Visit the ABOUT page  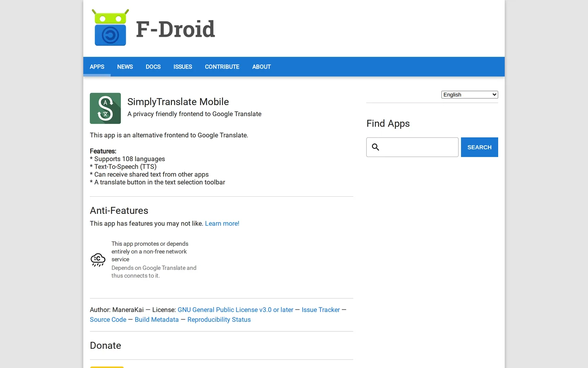261,67
